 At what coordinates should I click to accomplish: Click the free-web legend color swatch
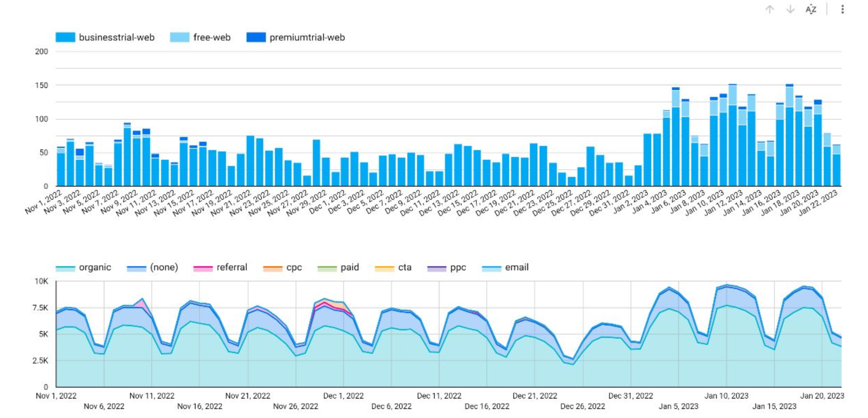[179, 37]
